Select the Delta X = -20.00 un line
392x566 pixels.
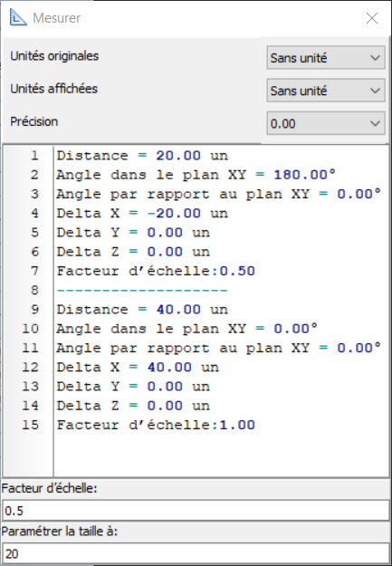click(142, 214)
